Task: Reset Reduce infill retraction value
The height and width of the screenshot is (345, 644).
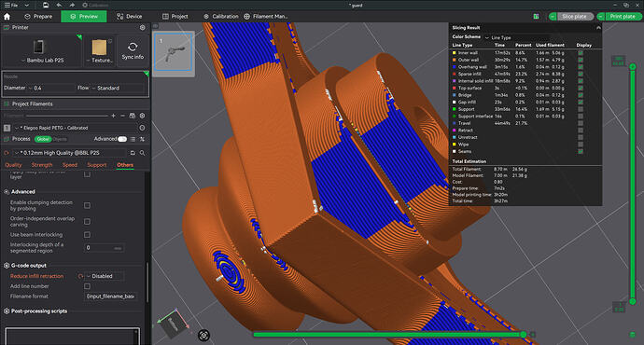Action: pyautogui.click(x=80, y=276)
